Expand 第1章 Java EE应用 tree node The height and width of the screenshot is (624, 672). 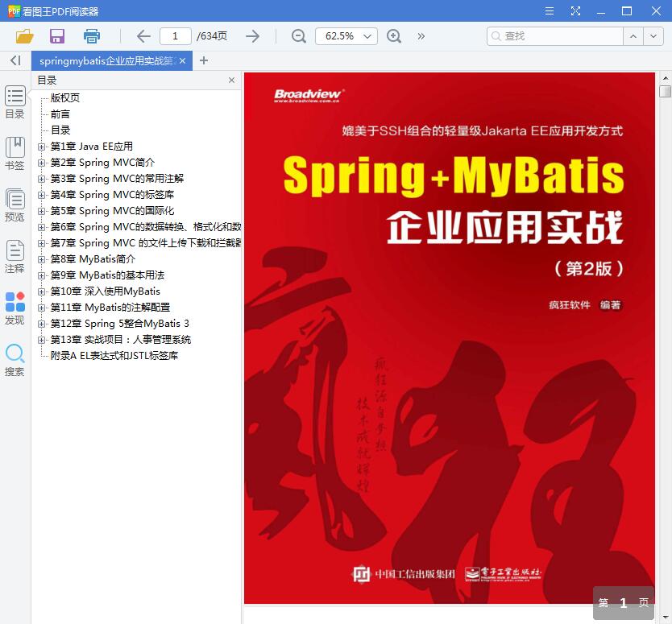coord(41,147)
